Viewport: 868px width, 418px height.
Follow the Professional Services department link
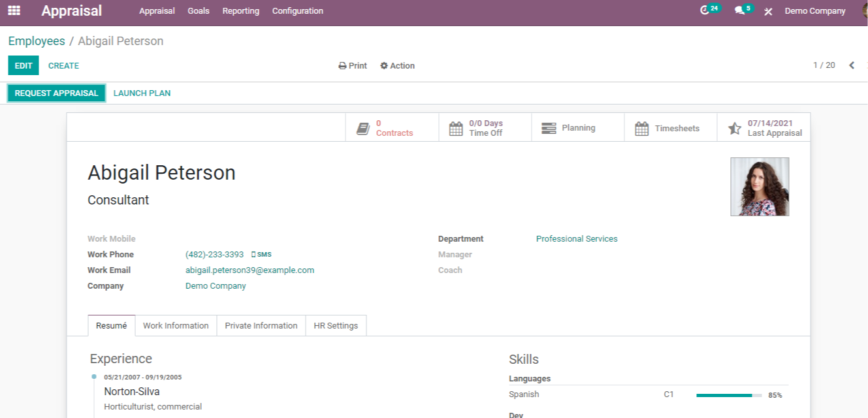coord(576,239)
